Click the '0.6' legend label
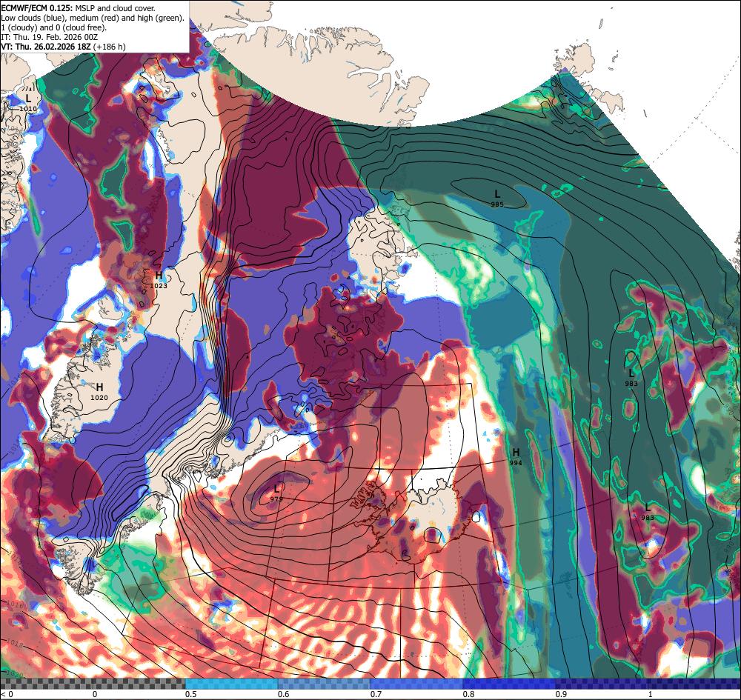 coord(284,694)
